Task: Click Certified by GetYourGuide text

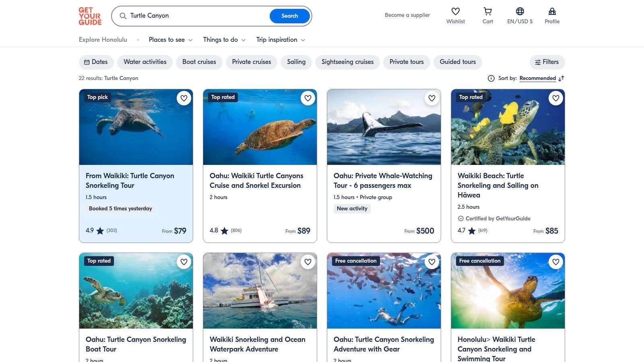Action: point(498,218)
